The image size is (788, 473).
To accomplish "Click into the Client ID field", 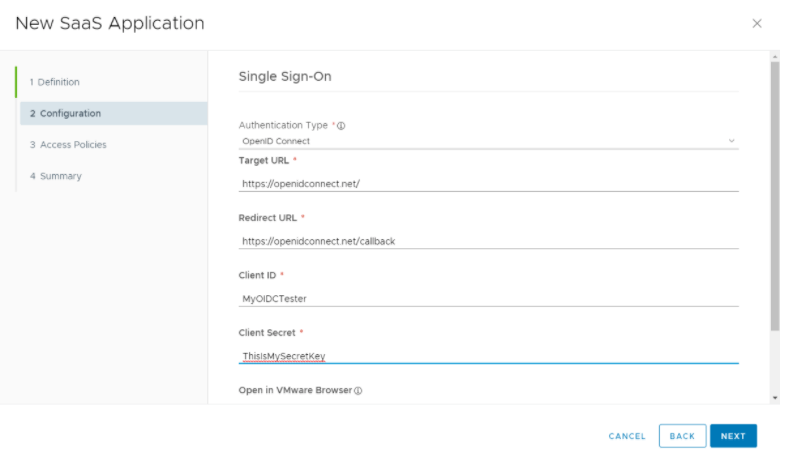I will [x=488, y=298].
